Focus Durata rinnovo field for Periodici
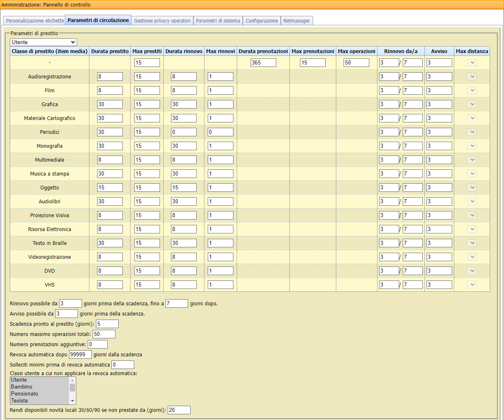 (184, 132)
